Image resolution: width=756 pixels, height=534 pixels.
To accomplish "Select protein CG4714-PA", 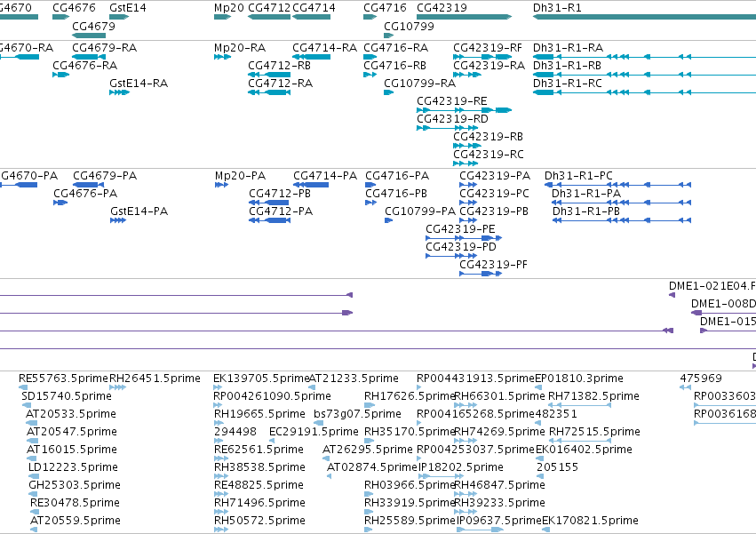I will pos(311,185).
